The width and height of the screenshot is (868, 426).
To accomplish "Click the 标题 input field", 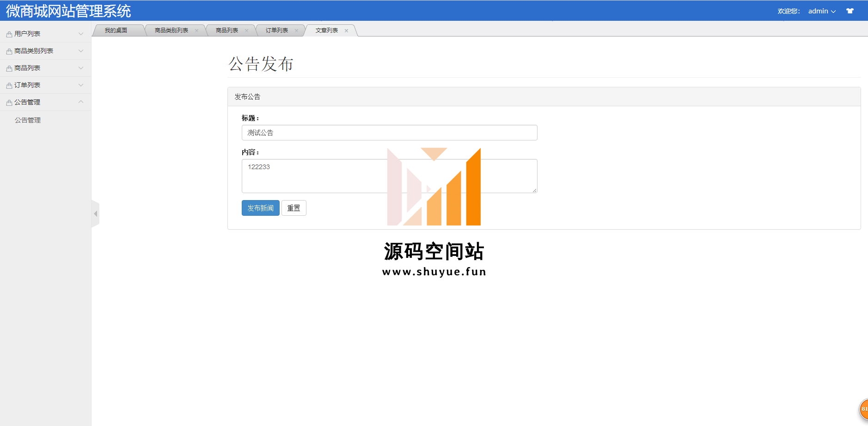I will point(389,133).
